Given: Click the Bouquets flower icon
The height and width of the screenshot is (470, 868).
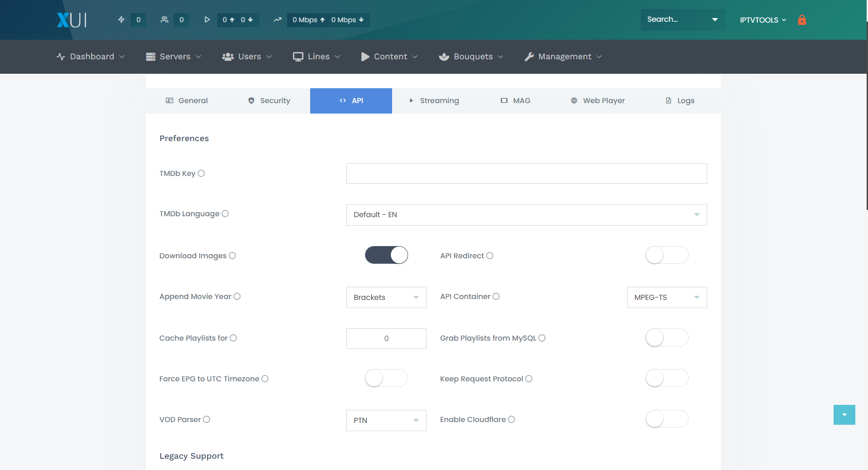Looking at the screenshot, I should (444, 57).
